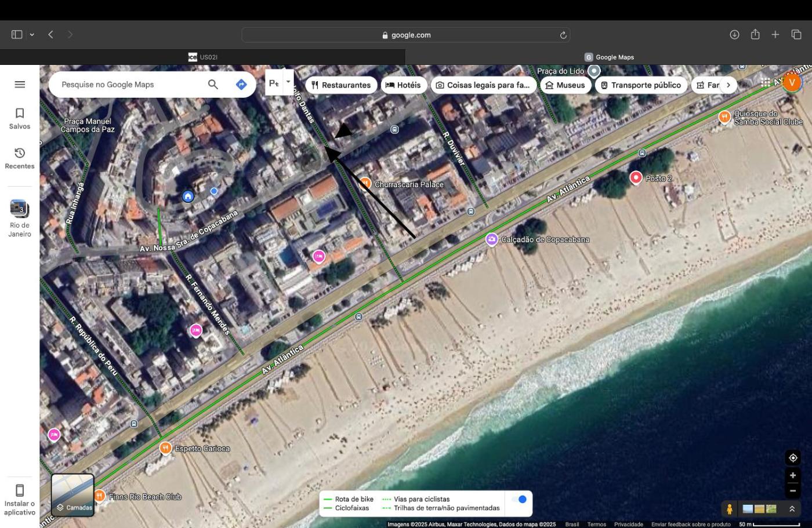Show Hotéis on the map
The width and height of the screenshot is (812, 528).
(x=403, y=85)
